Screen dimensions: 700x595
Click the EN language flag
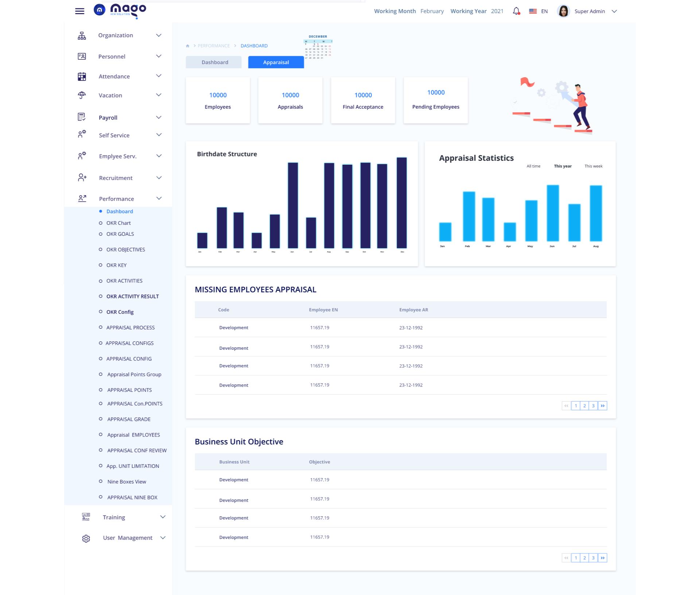pos(533,11)
